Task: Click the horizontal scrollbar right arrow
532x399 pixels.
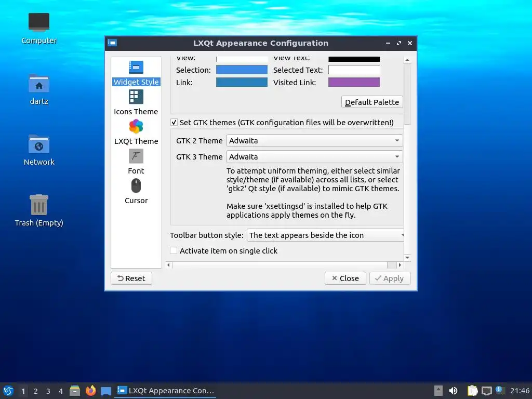Action: click(400, 265)
